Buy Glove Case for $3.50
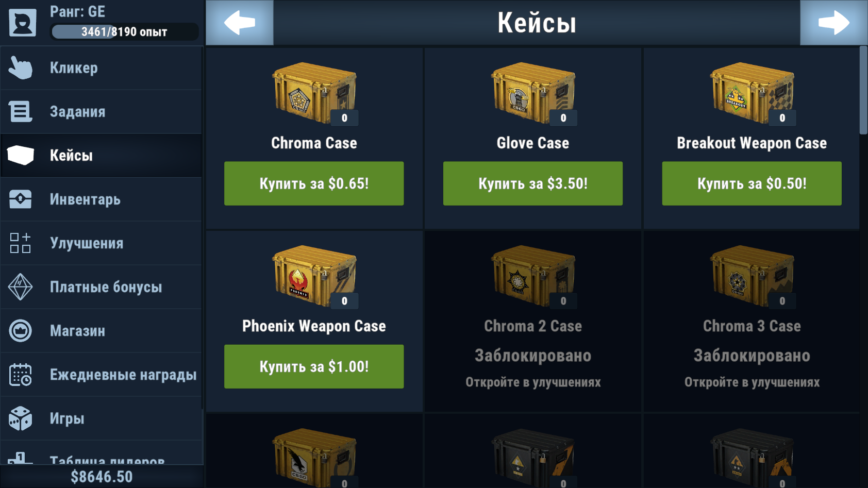 click(533, 183)
